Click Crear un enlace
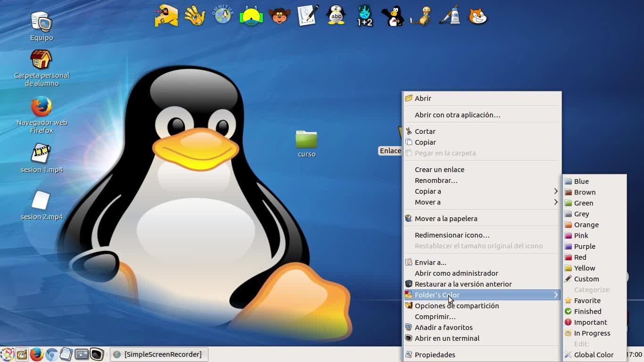Screen dimensions: 644x362 pyautogui.click(x=482, y=170)
